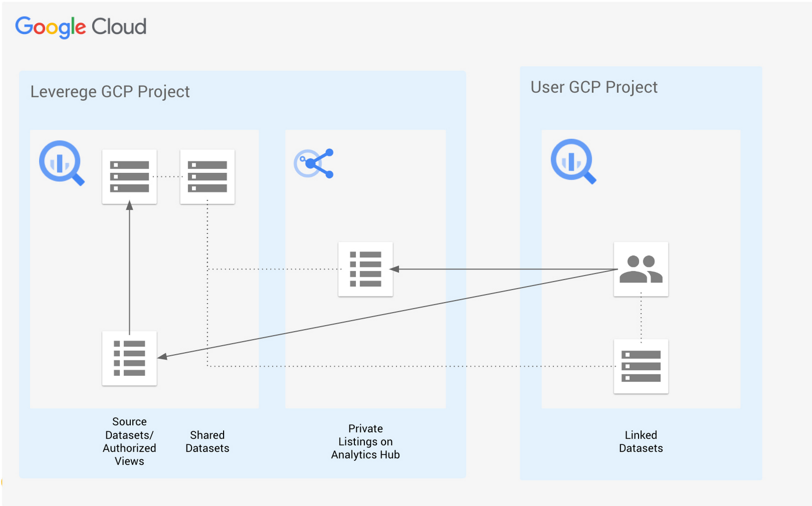This screenshot has width=812, height=506.
Task: Click the "Source Datasets/ Authorized Views" label
Action: (129, 442)
